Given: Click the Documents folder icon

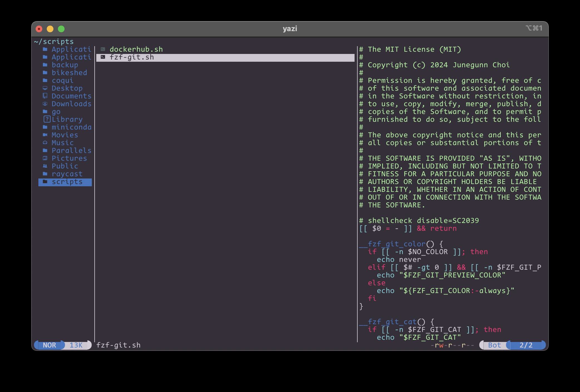Looking at the screenshot, I should pyautogui.click(x=45, y=96).
